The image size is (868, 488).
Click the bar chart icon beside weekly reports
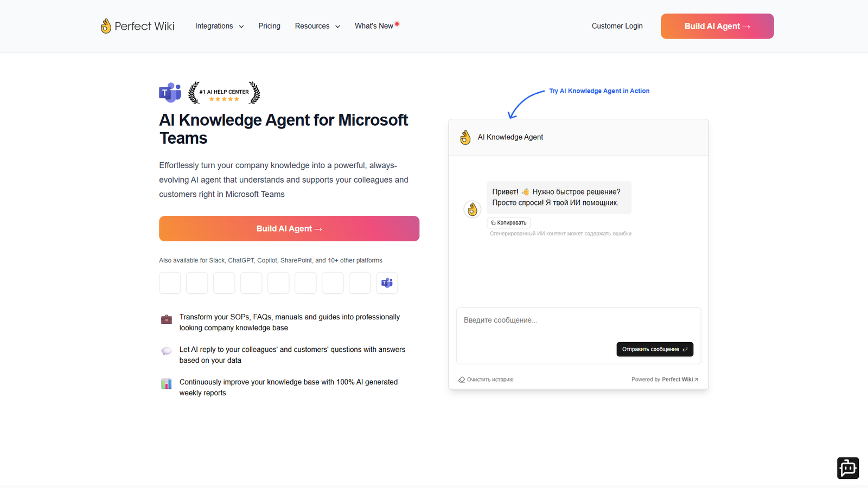[167, 384]
